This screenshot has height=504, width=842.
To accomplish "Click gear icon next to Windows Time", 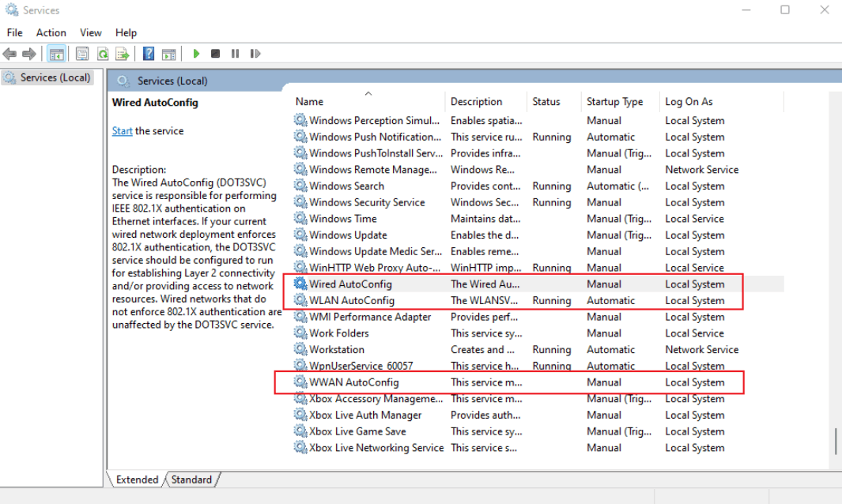I will [300, 219].
